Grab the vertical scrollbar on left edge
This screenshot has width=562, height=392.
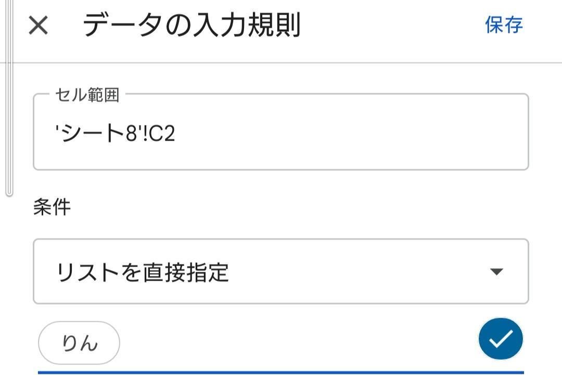9,97
